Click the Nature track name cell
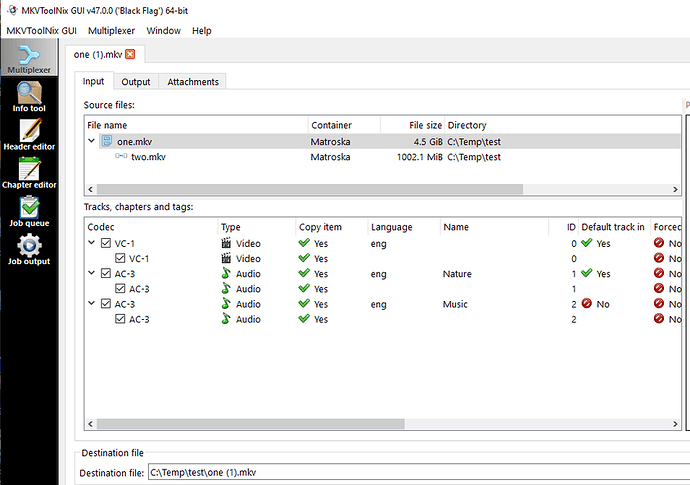The height and width of the screenshot is (485, 690). 457,274
